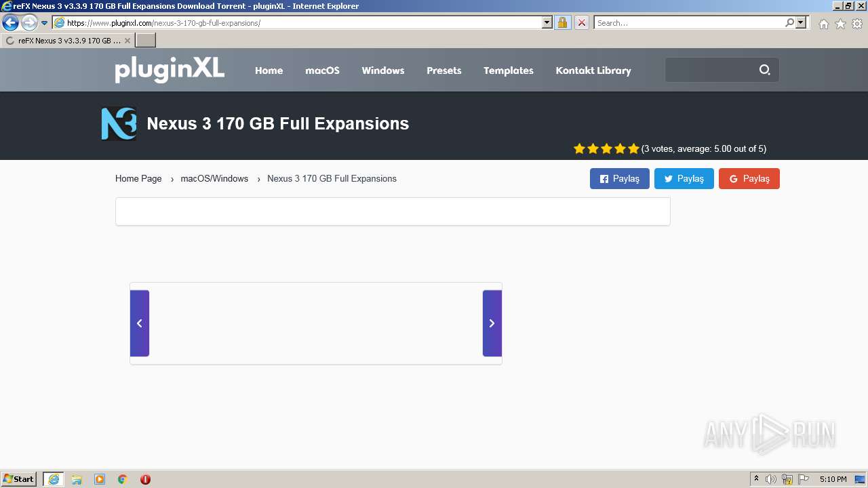Viewport: 868px width, 488px height.
Task: Share on Twitter with Paylaş button
Action: click(684, 179)
